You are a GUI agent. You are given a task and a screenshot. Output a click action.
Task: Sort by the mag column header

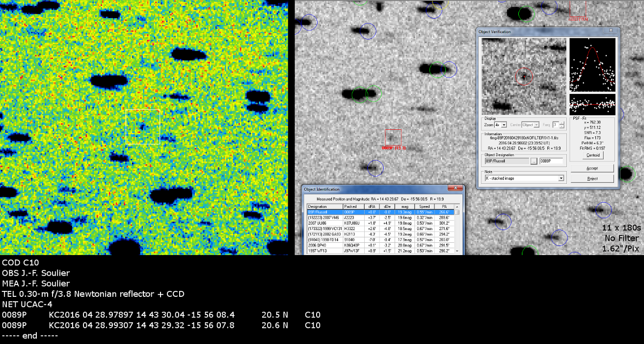pyautogui.click(x=404, y=206)
